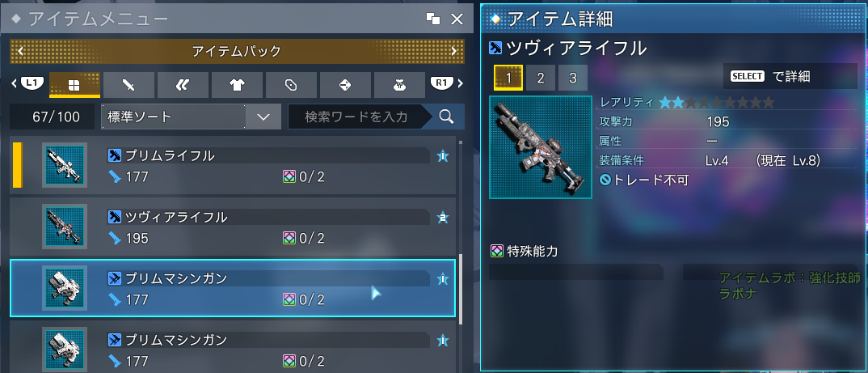Toggle favorite star on ツヴィアライフル

[x=442, y=218]
